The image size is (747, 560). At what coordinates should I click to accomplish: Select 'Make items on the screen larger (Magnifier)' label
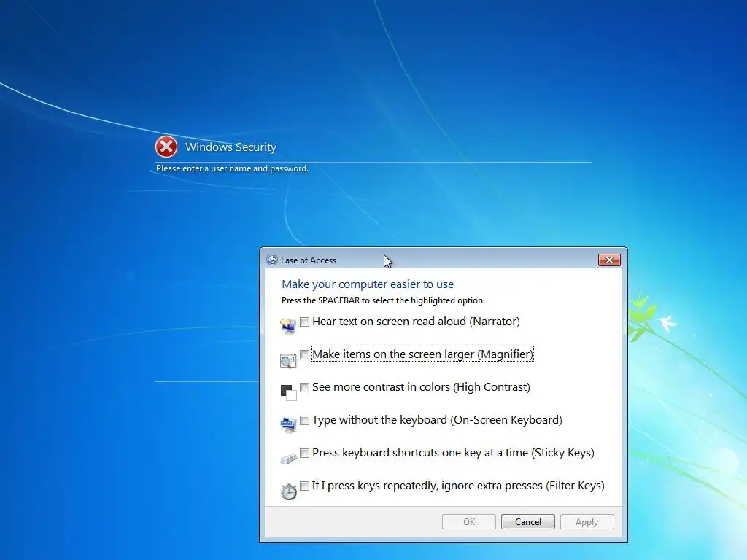[x=422, y=354]
